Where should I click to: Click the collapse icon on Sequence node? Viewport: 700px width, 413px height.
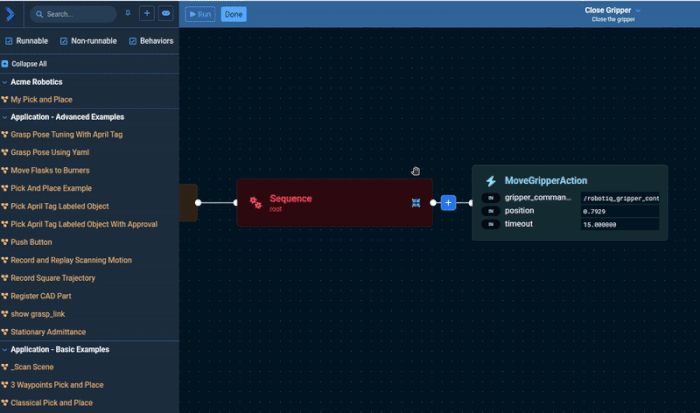pyautogui.click(x=415, y=203)
